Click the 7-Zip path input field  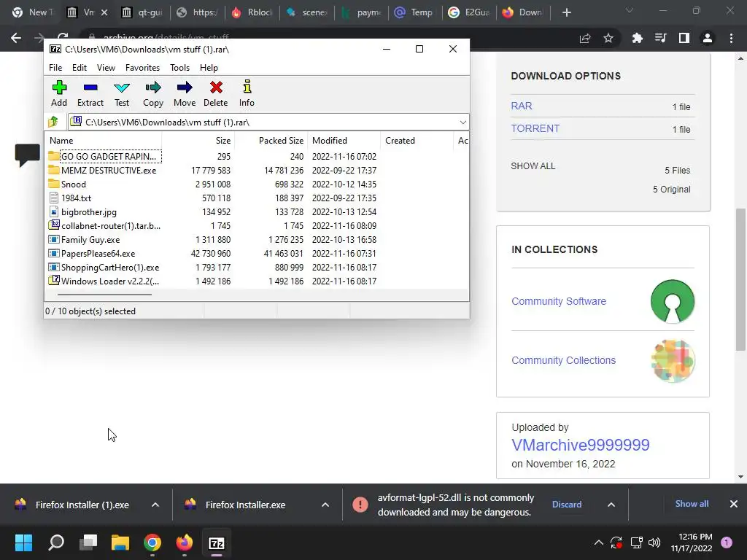(x=268, y=122)
